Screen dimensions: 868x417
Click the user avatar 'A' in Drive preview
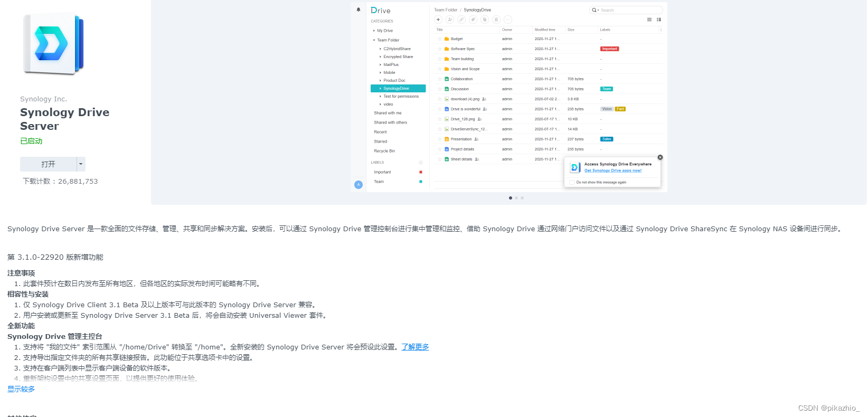point(358,185)
